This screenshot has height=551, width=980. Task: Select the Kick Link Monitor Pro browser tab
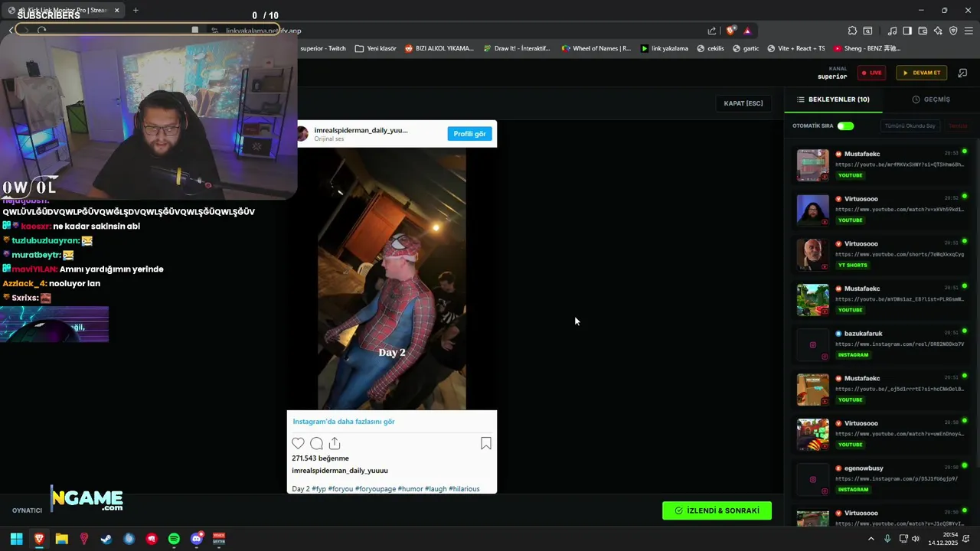pos(64,10)
